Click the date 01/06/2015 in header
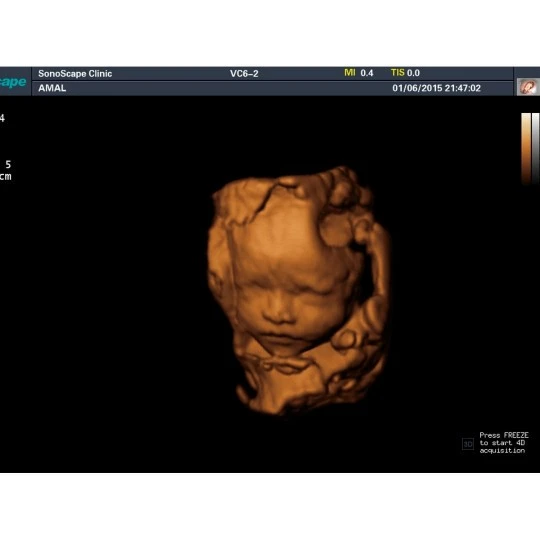 point(417,88)
